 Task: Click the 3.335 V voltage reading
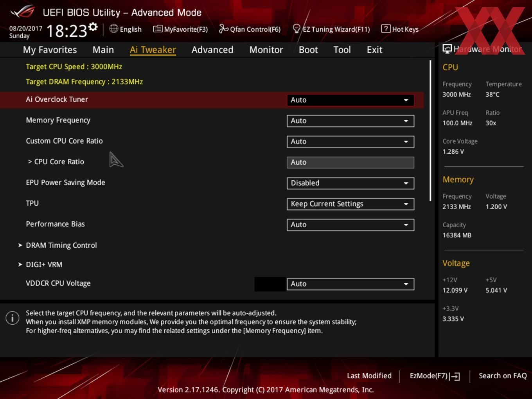[x=453, y=319]
